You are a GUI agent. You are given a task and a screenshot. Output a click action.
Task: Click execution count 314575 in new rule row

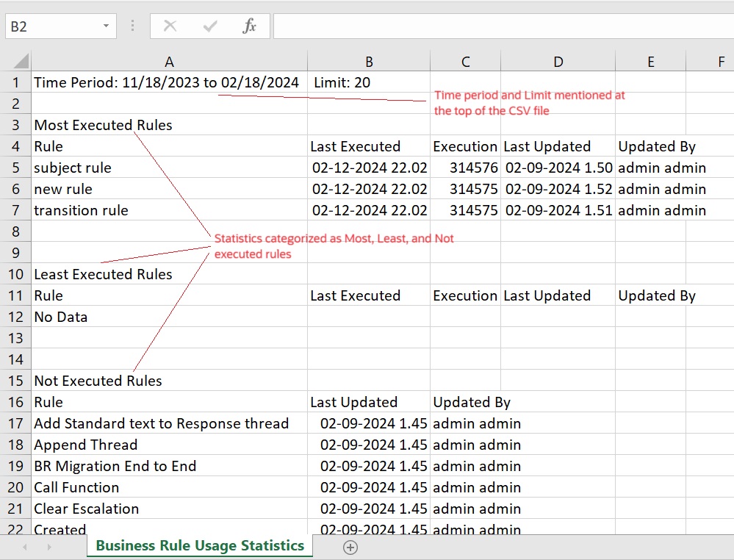(465, 189)
